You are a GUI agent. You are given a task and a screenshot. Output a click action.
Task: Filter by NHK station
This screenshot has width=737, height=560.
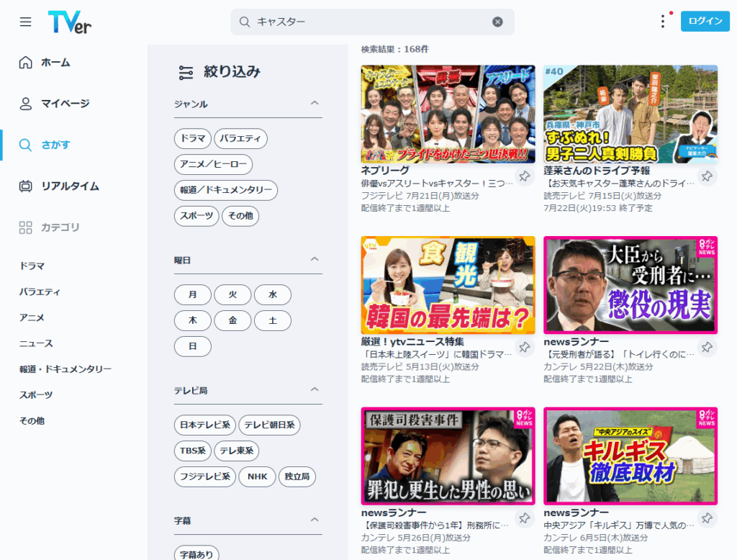[x=257, y=477]
